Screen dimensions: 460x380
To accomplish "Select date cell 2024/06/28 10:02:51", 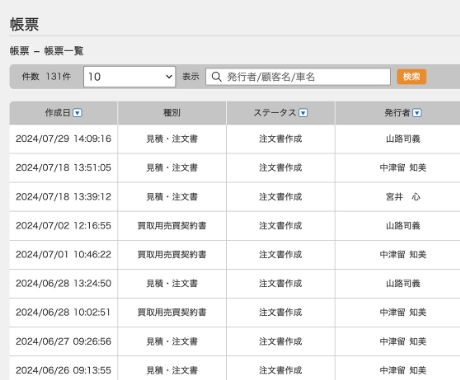I will (x=63, y=312).
